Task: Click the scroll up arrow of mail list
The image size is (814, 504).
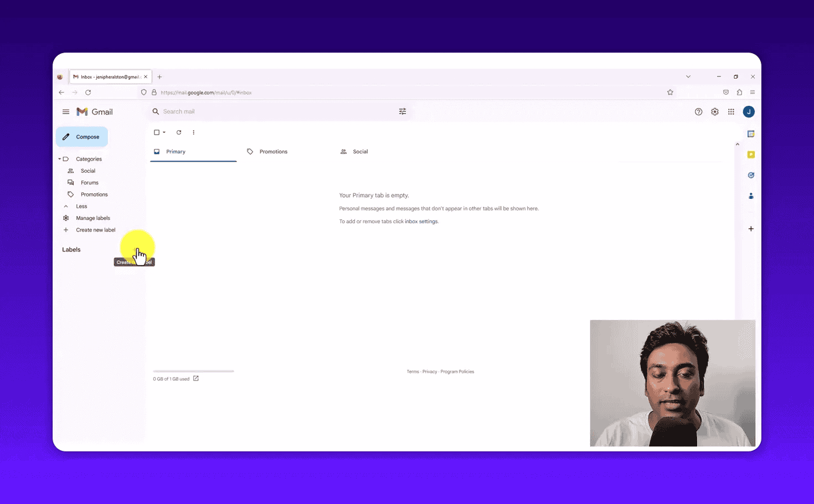Action: point(737,145)
